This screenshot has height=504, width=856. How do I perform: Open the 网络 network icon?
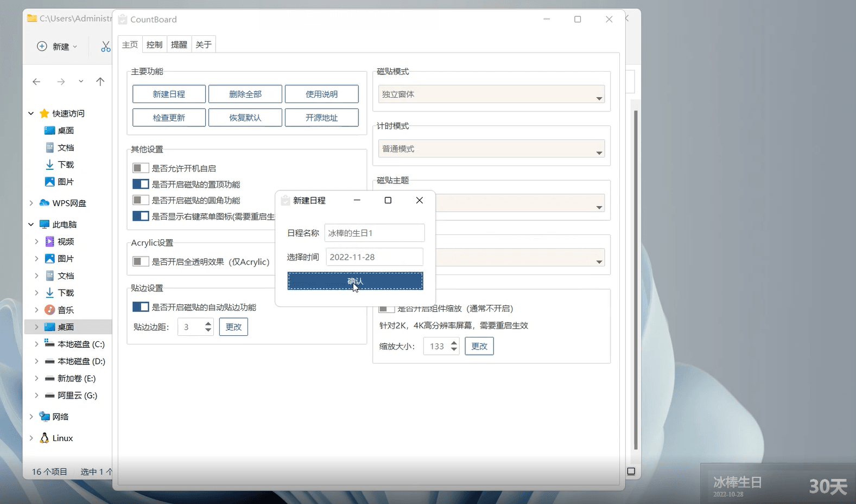tap(45, 417)
